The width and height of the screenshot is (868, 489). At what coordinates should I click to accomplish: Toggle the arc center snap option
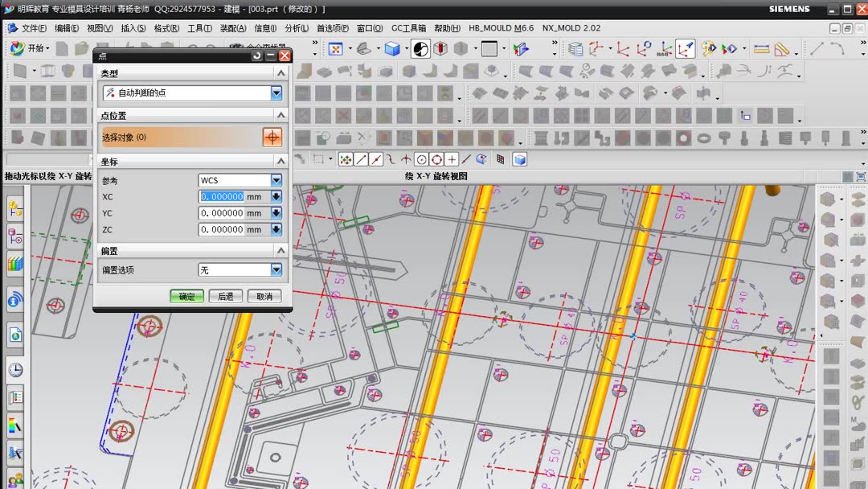(x=421, y=159)
